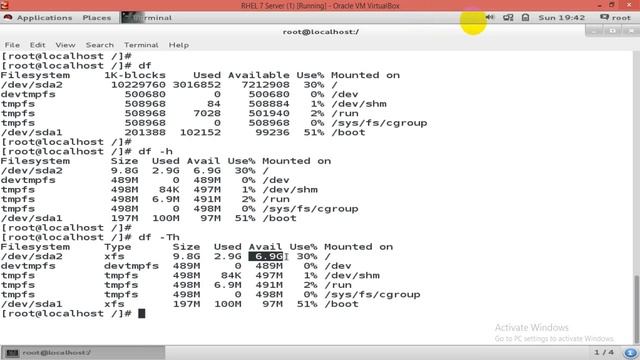Open the Help menu
Viewport: 640px width, 360px height.
179,45
